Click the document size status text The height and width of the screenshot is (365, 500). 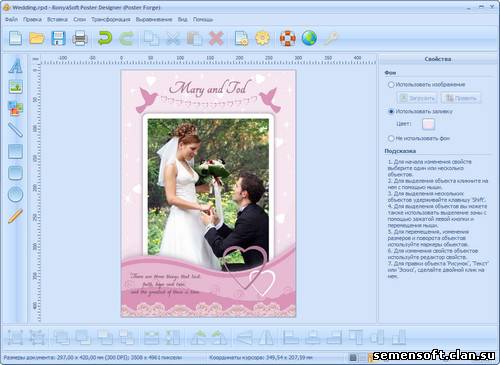tap(93, 357)
